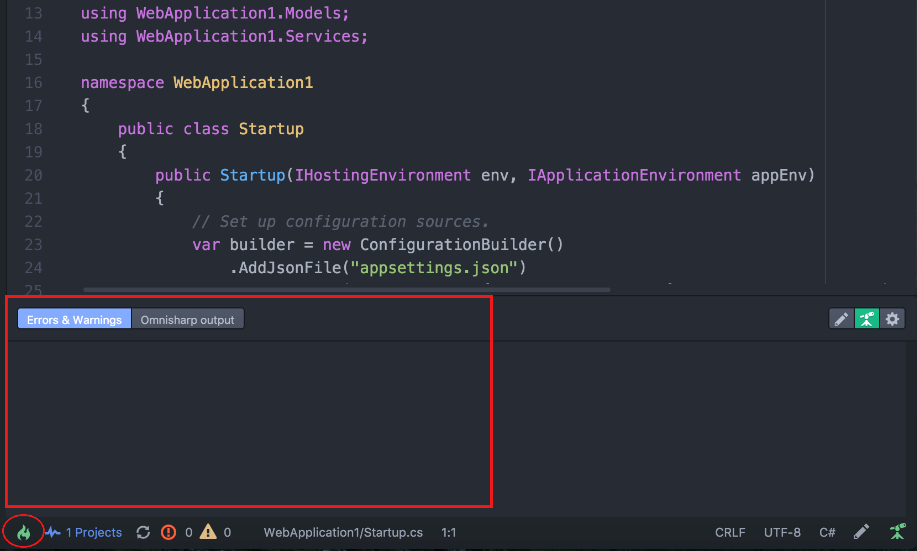Click the IApplicationEnvironment type in code
The width and height of the screenshot is (917, 551).
click(x=634, y=175)
